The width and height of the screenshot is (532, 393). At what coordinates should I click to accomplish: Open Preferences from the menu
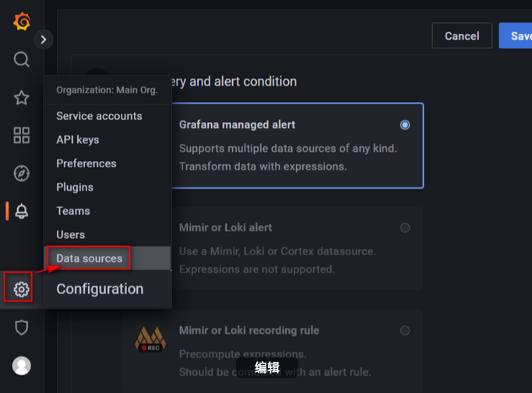[x=86, y=163]
